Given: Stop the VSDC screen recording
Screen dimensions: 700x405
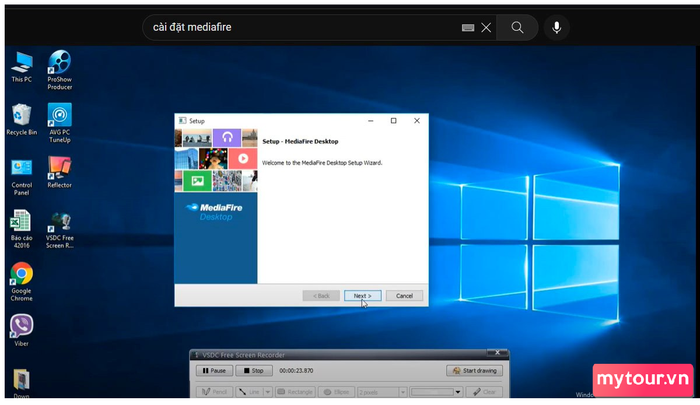Looking at the screenshot, I should (x=254, y=371).
